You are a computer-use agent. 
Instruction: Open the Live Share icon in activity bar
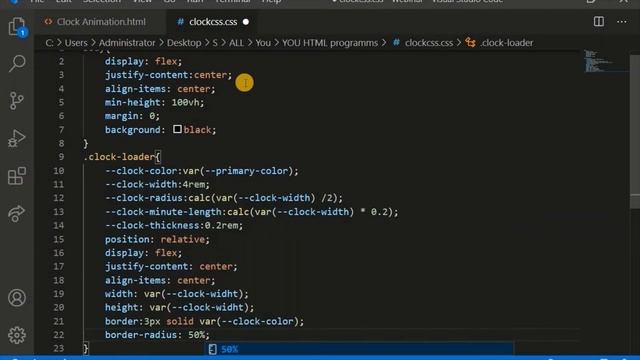click(x=17, y=213)
